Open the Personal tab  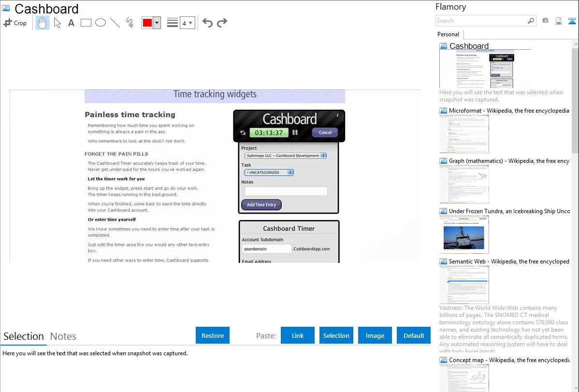449,34
